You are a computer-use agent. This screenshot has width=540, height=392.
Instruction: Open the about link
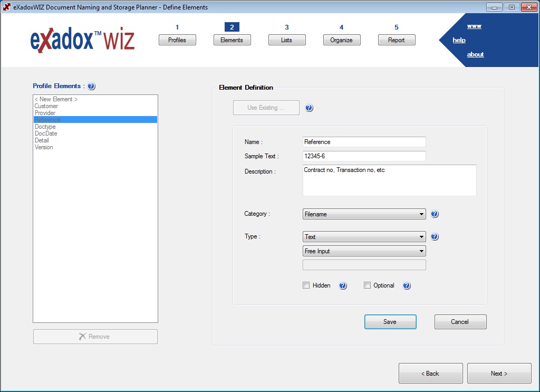point(475,54)
